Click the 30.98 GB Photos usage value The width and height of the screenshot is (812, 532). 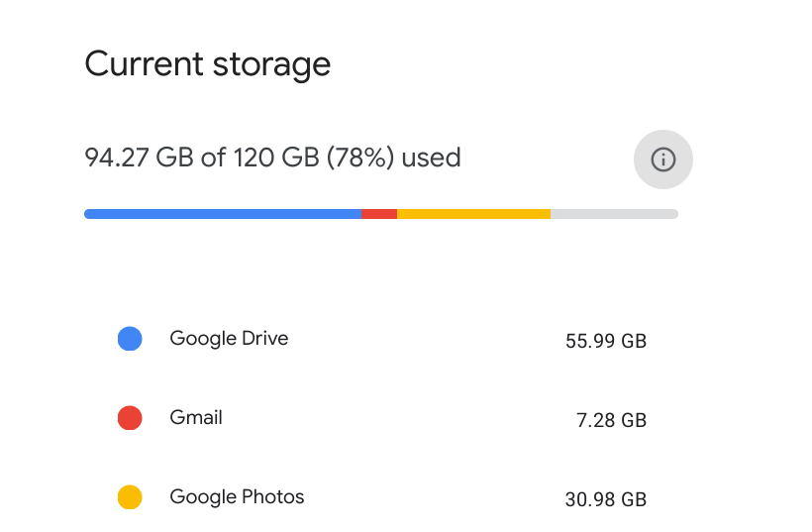(x=606, y=500)
